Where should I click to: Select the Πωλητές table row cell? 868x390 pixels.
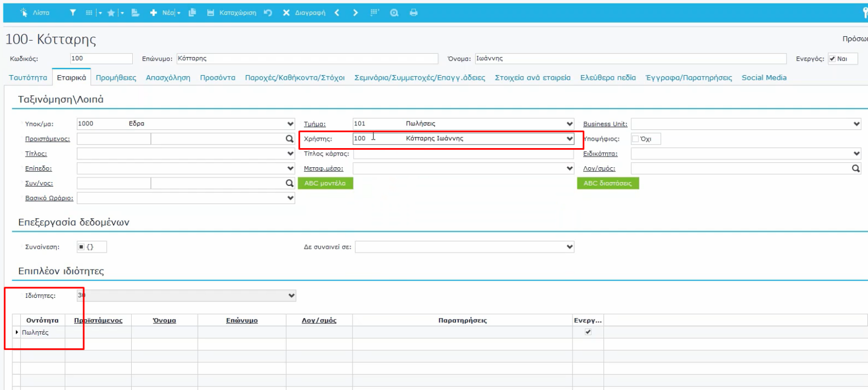(42, 332)
